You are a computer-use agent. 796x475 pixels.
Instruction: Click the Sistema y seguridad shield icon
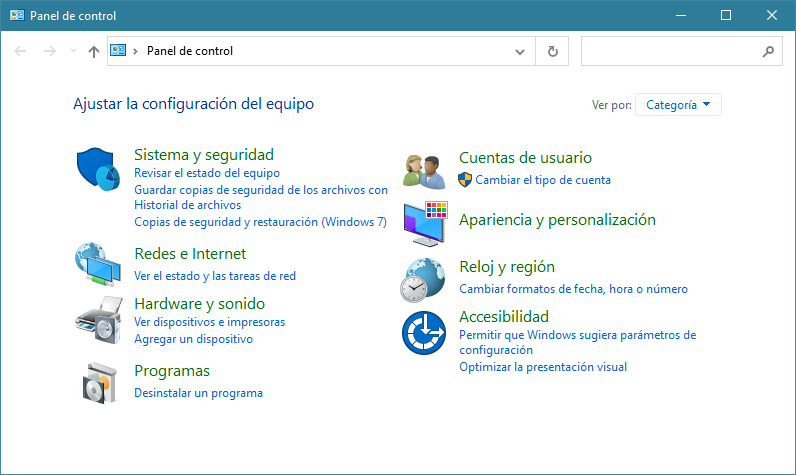99,168
